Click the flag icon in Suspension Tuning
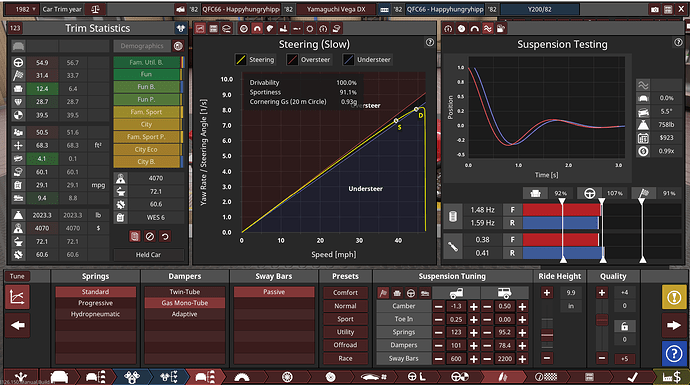690x385 pixels. (x=383, y=293)
